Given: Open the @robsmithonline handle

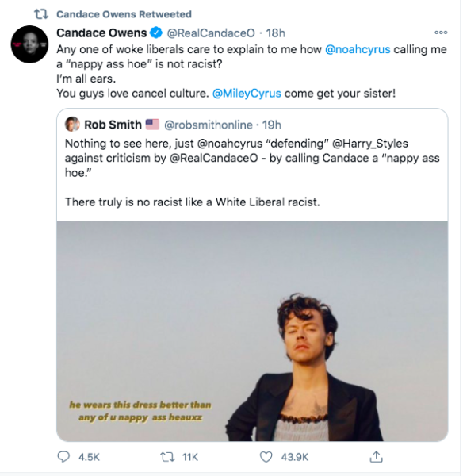Looking at the screenshot, I should click(209, 125).
